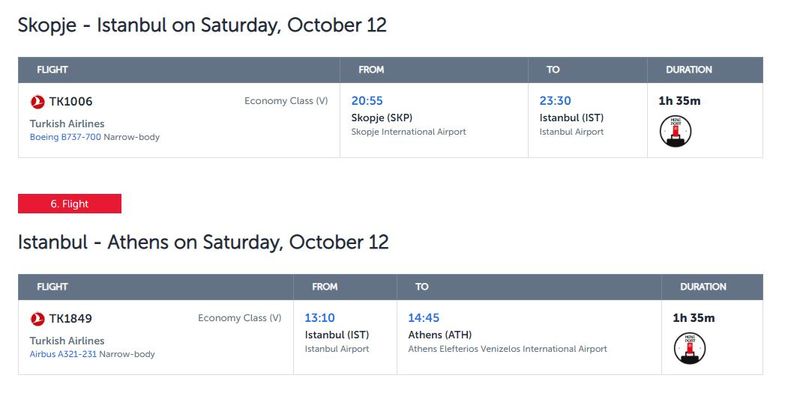This screenshot has width=800, height=402.
Task: Click the Turkish Airlines logo beside TK1849
Action: coord(37,319)
